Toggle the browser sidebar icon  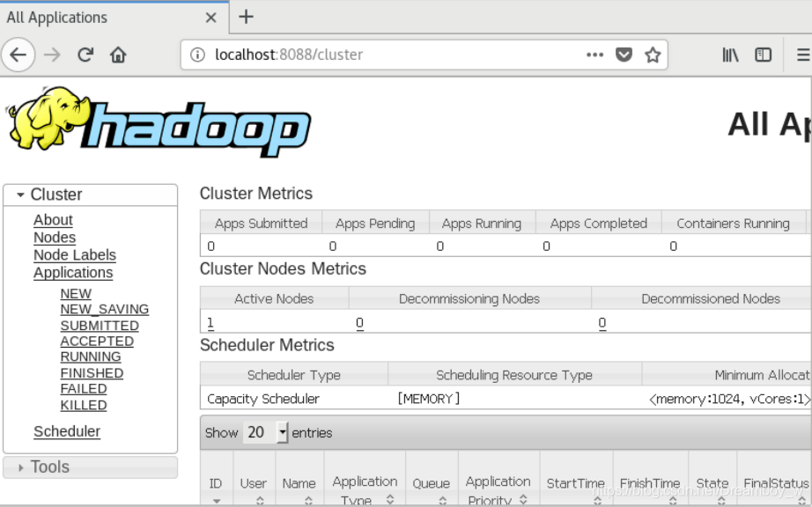tap(763, 55)
